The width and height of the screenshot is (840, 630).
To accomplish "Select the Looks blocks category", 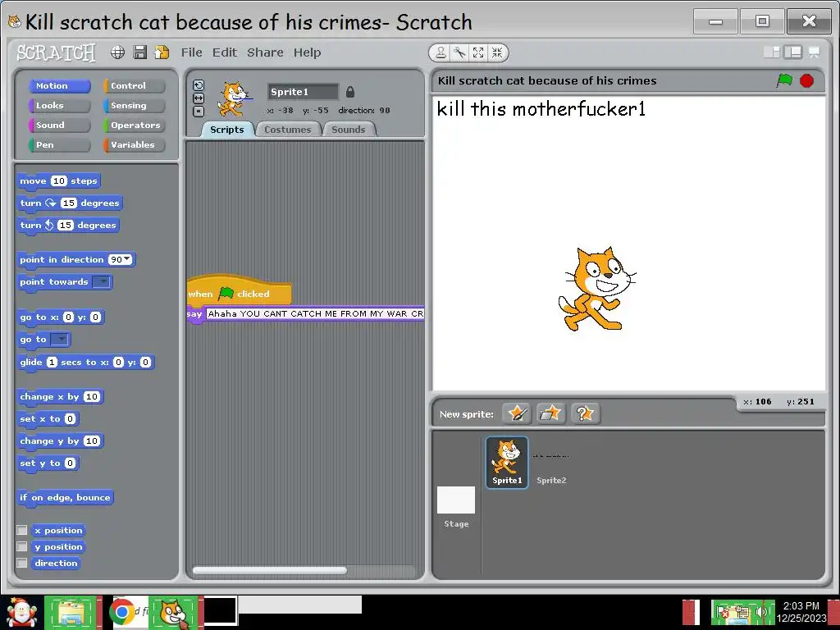I will [59, 106].
